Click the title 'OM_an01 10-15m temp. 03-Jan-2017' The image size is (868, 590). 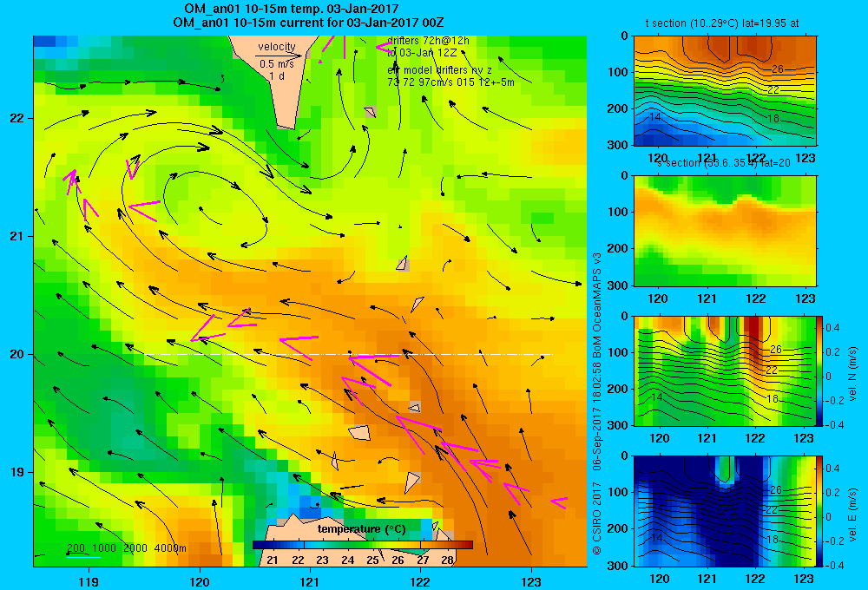click(291, 9)
